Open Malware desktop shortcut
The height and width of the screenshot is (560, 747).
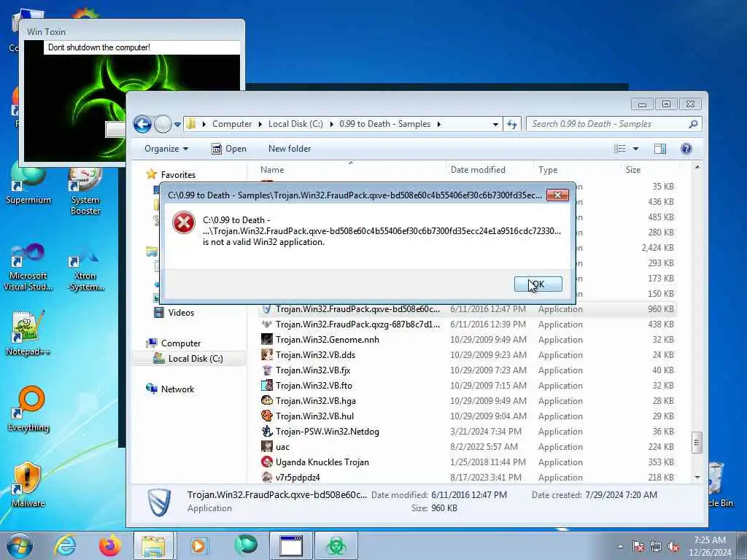[x=28, y=484]
